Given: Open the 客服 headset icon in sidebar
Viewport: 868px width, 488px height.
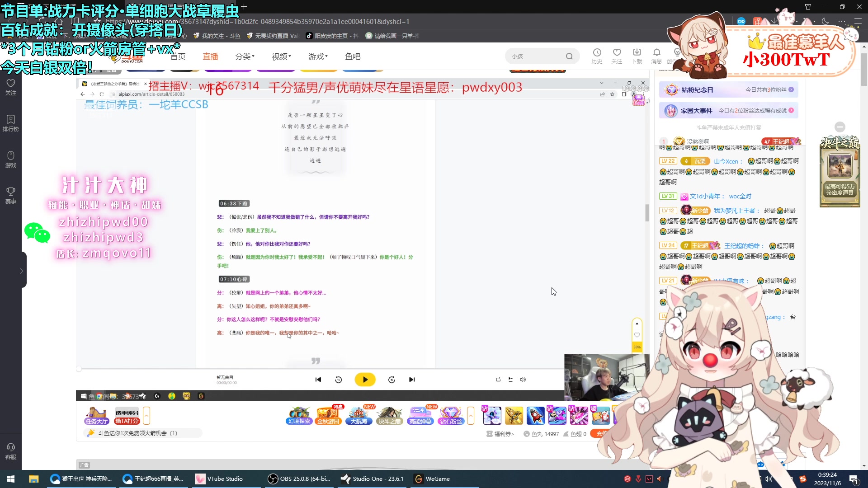Looking at the screenshot, I should (x=11, y=451).
